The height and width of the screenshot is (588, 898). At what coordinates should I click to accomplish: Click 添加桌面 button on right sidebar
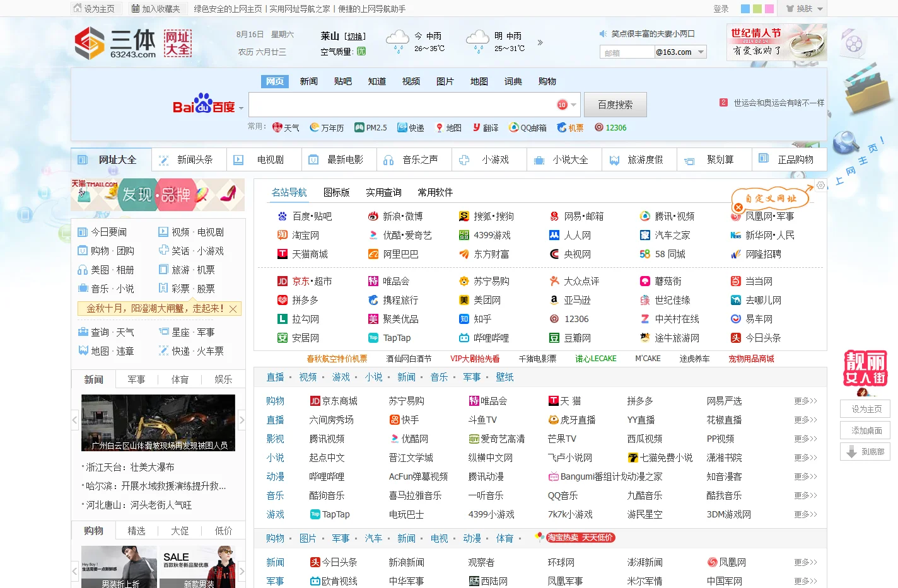[x=865, y=430]
